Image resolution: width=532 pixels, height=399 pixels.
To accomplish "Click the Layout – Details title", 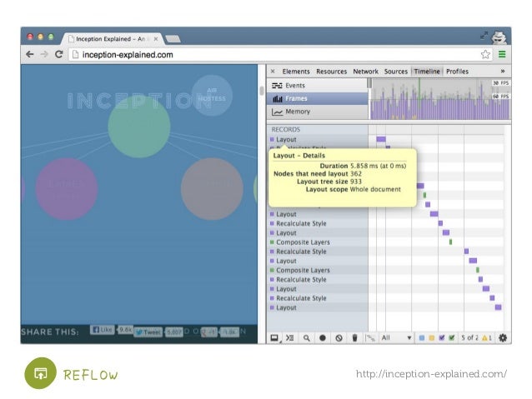I will (299, 156).
